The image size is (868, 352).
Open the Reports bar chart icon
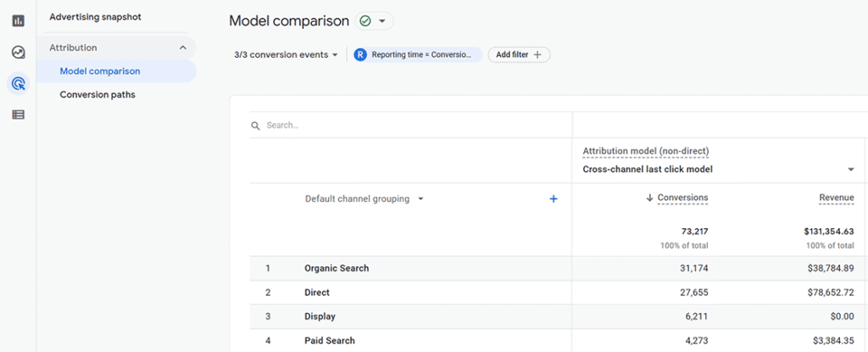[19, 21]
